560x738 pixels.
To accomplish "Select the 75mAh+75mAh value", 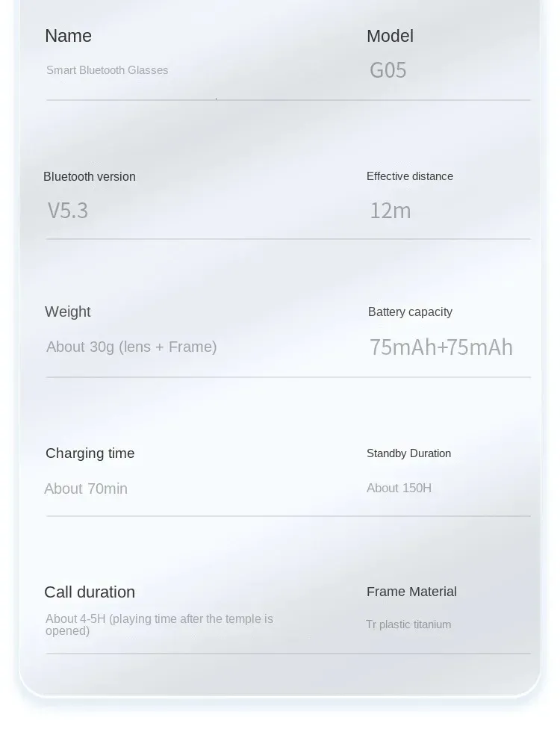I will pos(441,347).
